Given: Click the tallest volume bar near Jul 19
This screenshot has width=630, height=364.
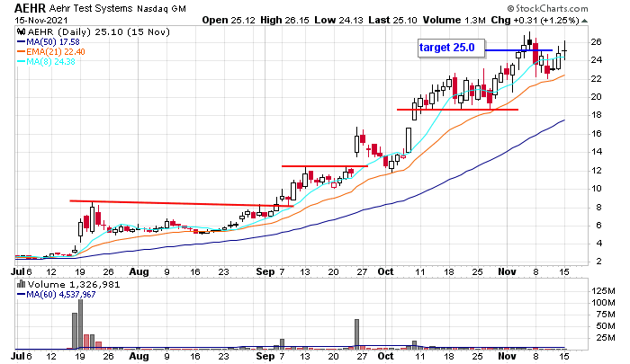Looking at the screenshot, I should click(x=80, y=324).
